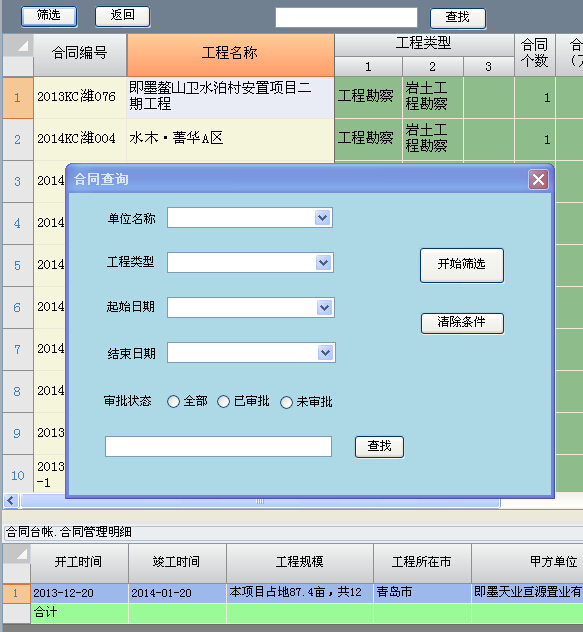The width and height of the screenshot is (583, 632).
Task: Select row header 10 in contract grid
Action: [17, 476]
